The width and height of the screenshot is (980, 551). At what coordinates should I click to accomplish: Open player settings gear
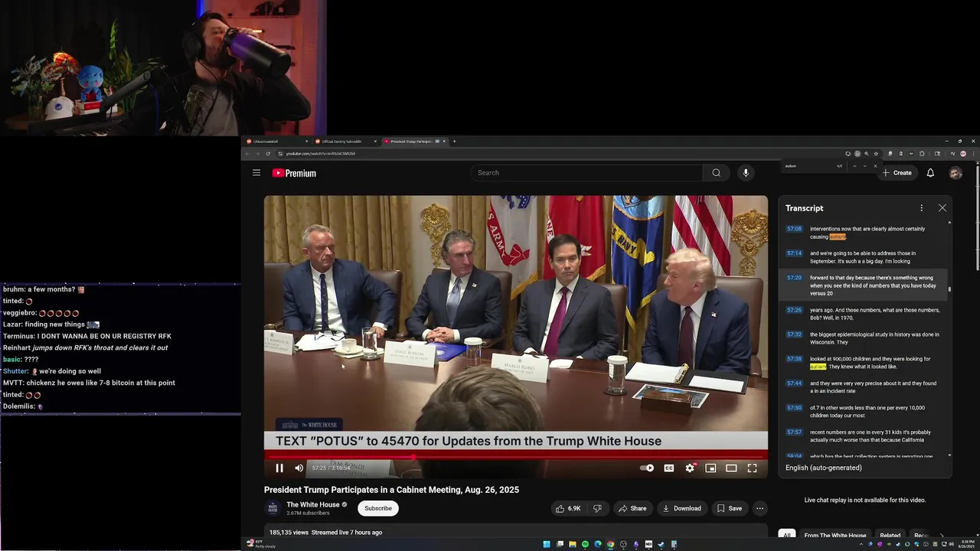[x=690, y=468]
